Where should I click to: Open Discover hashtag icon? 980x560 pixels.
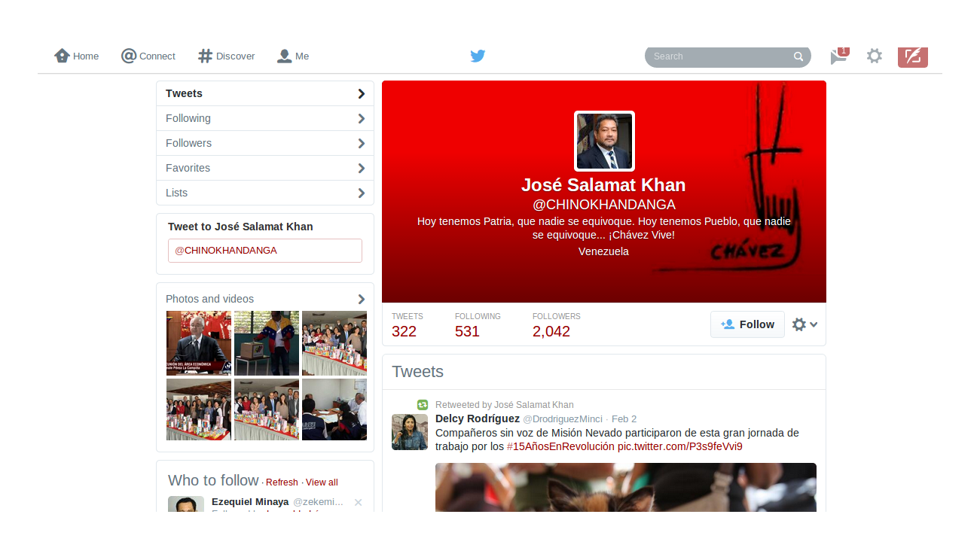pos(205,56)
